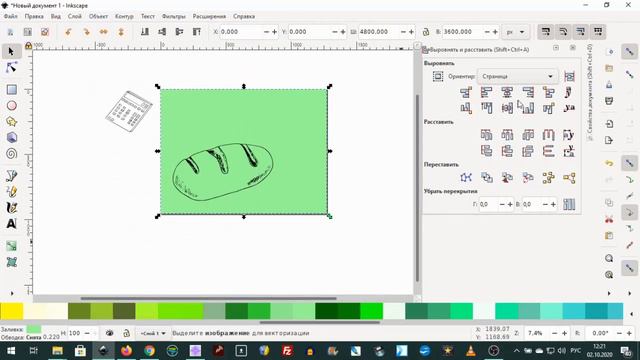Flip selection horizontally

[104, 32]
